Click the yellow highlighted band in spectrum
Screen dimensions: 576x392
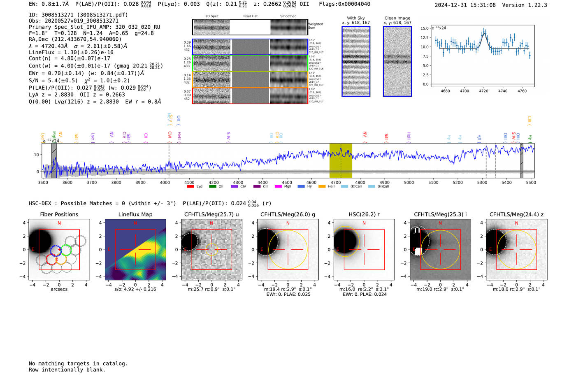click(341, 160)
